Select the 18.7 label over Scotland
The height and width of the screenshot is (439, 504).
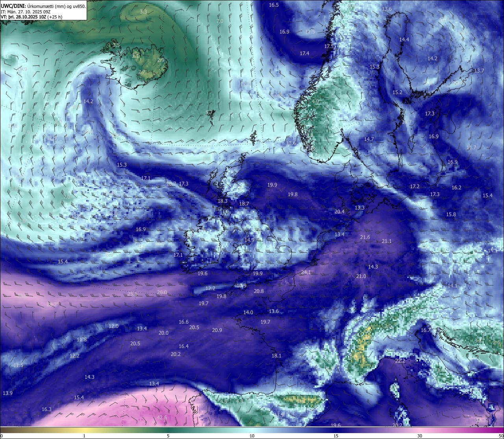(x=244, y=204)
